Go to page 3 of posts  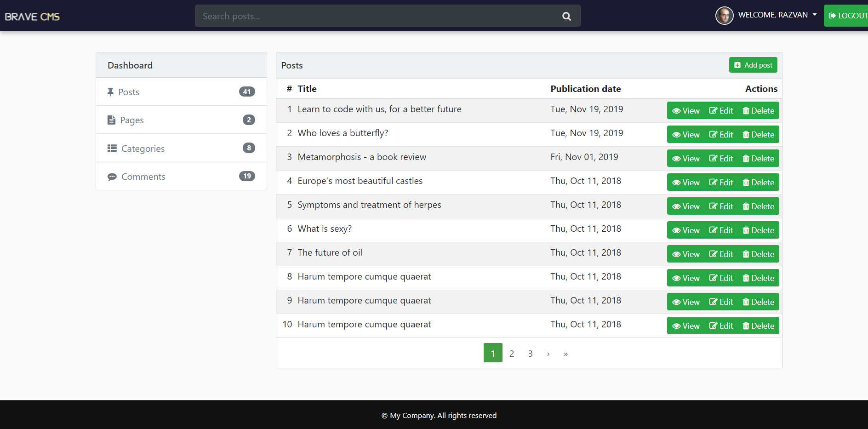click(530, 353)
